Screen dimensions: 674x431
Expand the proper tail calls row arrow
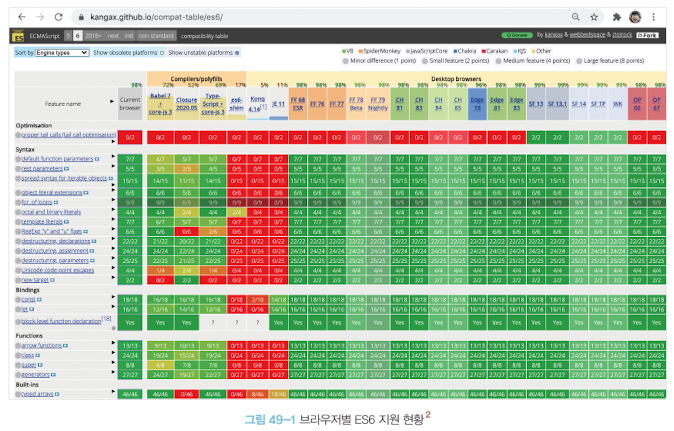(113, 141)
